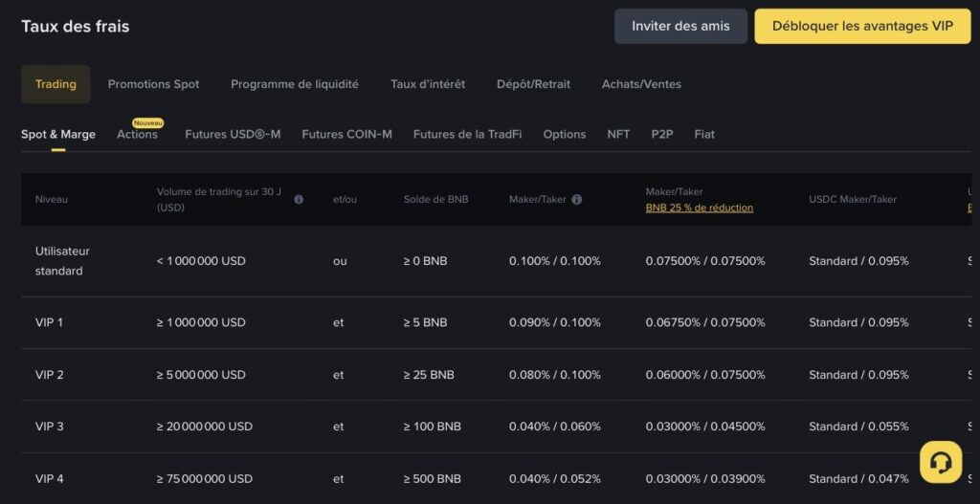
Task: Click the 0.06750% / 0.07500% discounted fee cell
Action: pyautogui.click(x=705, y=323)
